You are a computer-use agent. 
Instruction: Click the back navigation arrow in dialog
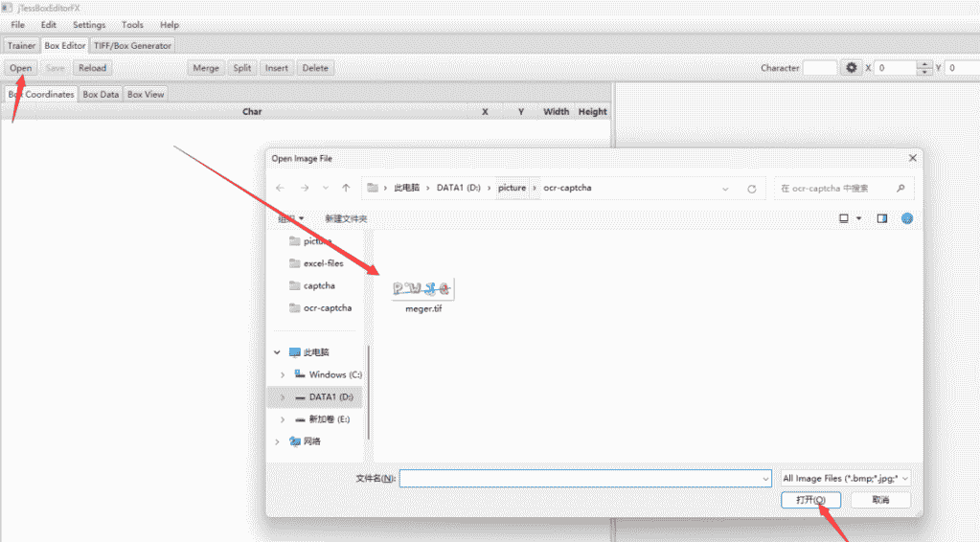[x=281, y=189]
